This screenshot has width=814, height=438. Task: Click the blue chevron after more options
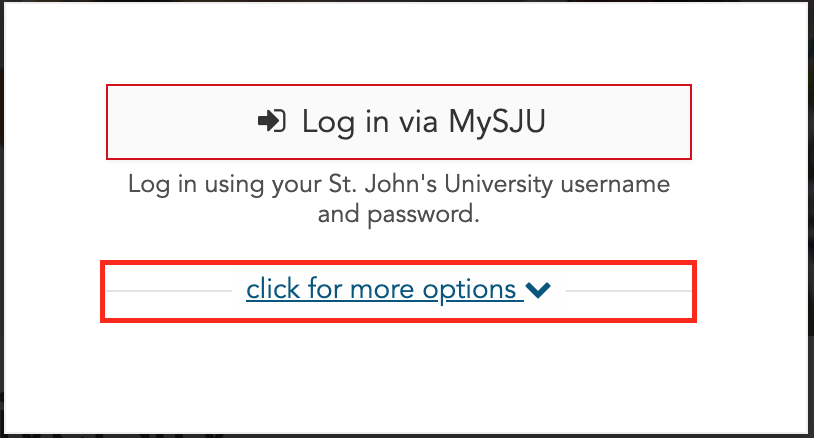tap(538, 290)
